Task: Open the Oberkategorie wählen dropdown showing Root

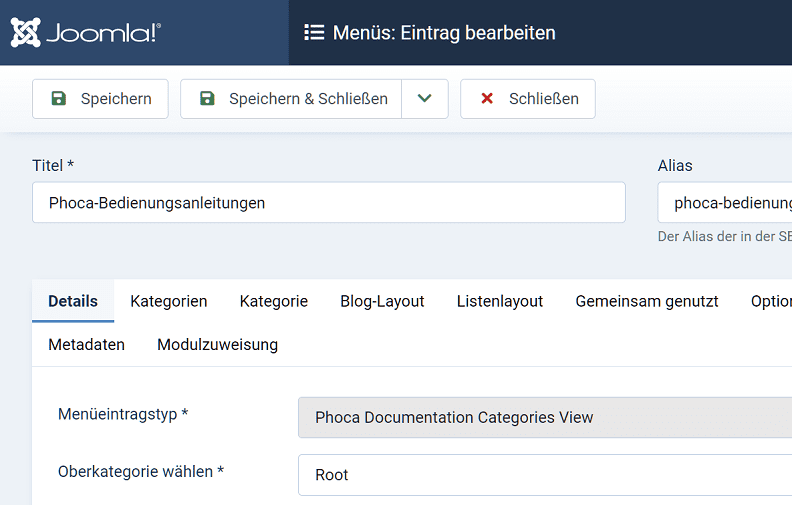Action: click(545, 475)
